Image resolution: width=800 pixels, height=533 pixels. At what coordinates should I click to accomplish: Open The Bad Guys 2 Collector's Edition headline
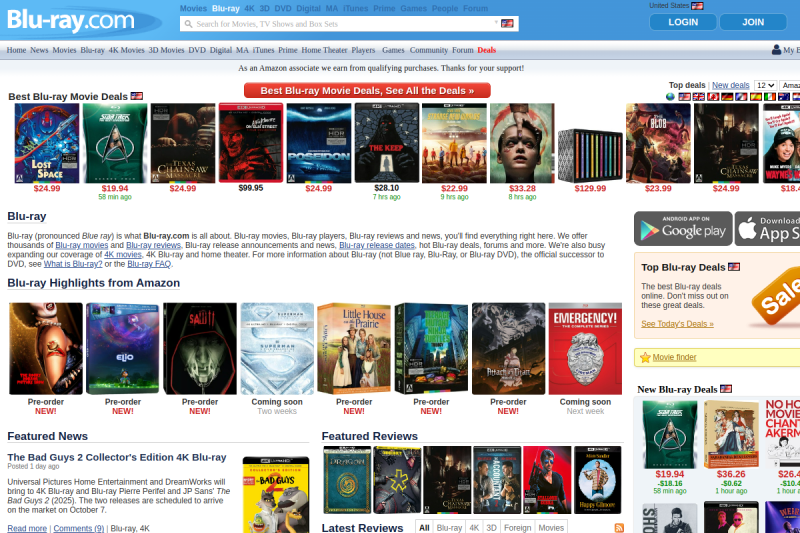click(117, 458)
